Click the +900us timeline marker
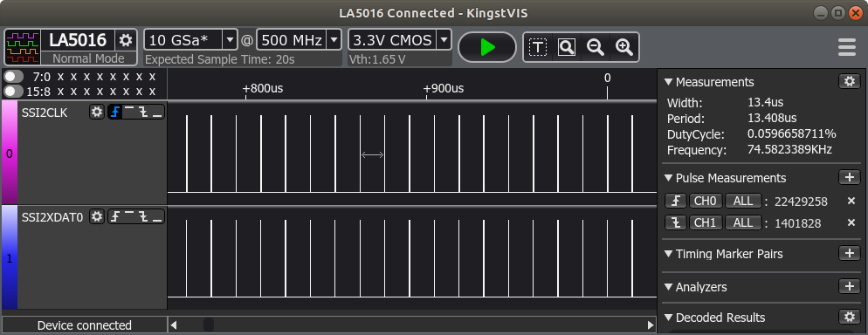Viewport: 868px width, 335px height. [444, 88]
